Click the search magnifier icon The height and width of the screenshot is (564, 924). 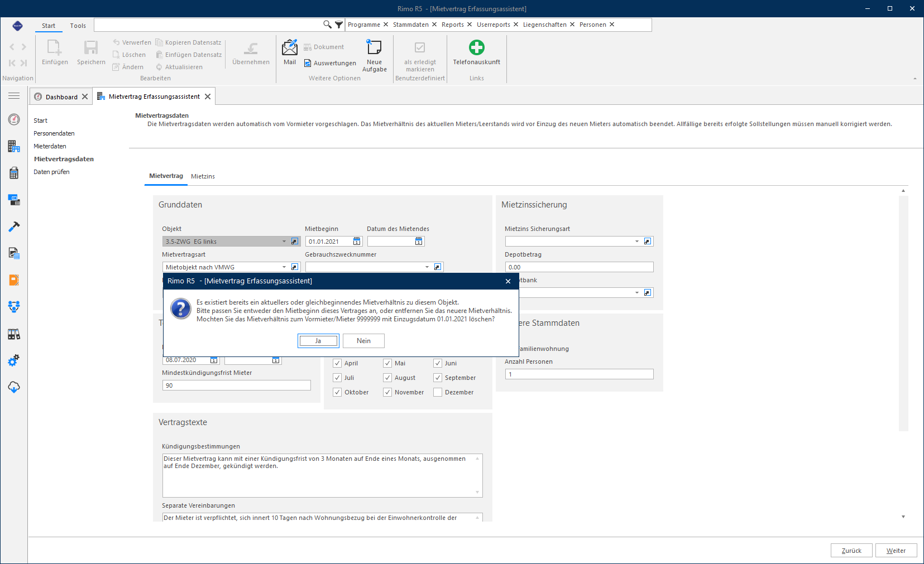coord(328,25)
